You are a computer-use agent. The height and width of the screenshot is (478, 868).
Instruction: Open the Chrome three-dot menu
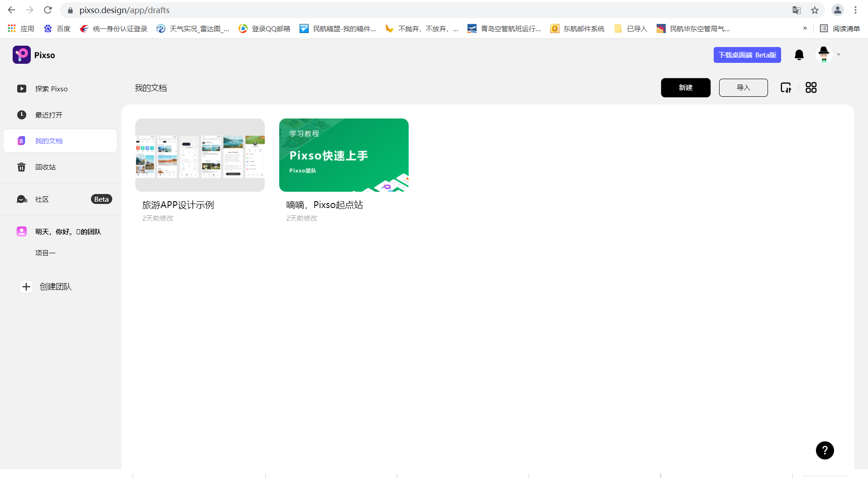[x=855, y=10]
